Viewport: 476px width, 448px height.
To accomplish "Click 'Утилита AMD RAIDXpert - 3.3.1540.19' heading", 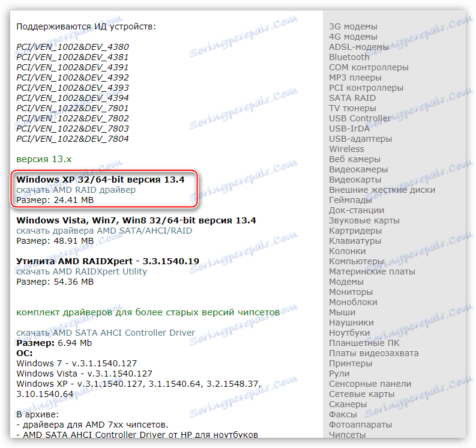I will pos(108,261).
